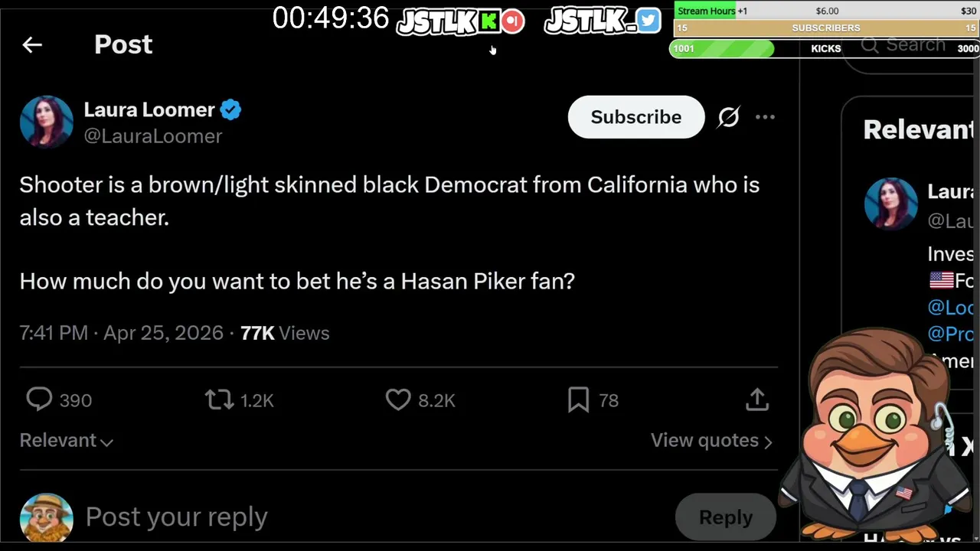Click the grayed-out Reply button
This screenshot has height=551, width=980.
point(725,517)
